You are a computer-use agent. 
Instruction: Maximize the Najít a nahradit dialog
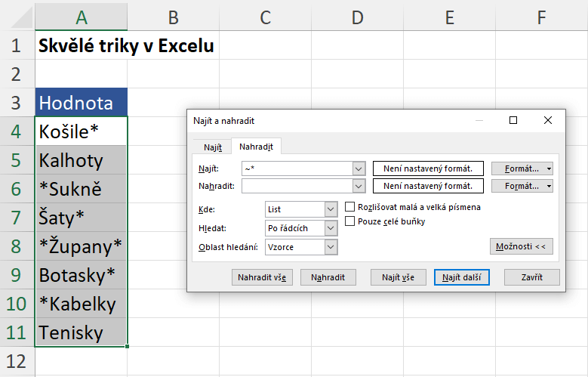pyautogui.click(x=513, y=120)
